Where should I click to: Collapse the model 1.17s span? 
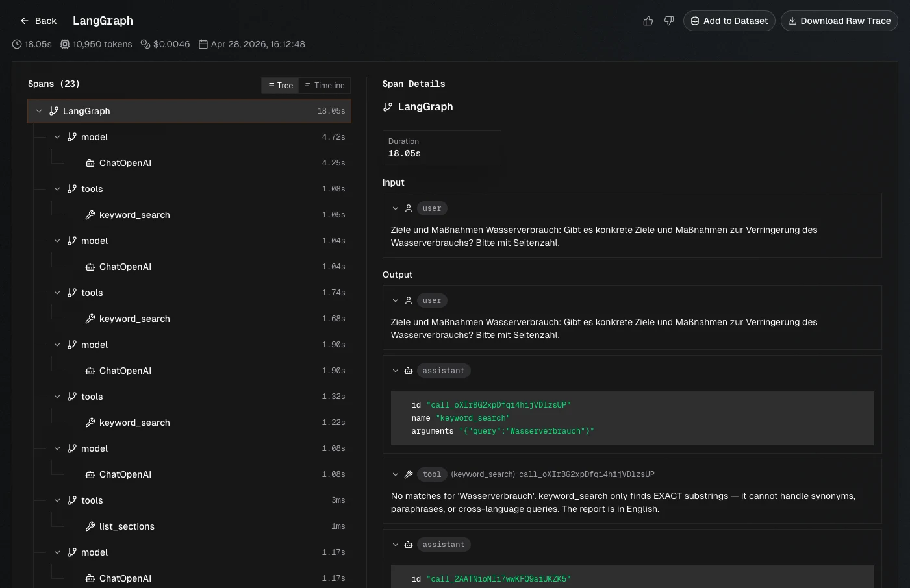pyautogui.click(x=57, y=552)
